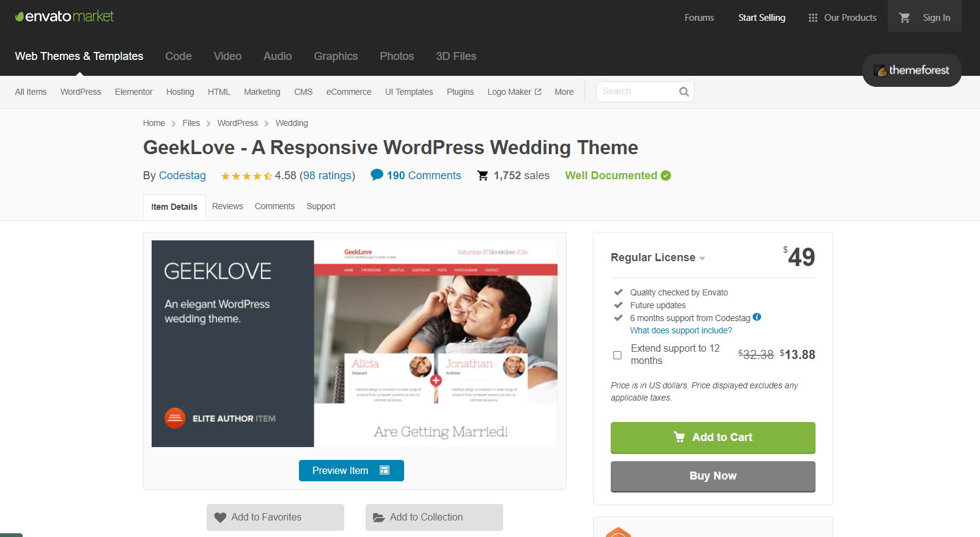
Task: Click Files in the breadcrumb
Action: (191, 123)
